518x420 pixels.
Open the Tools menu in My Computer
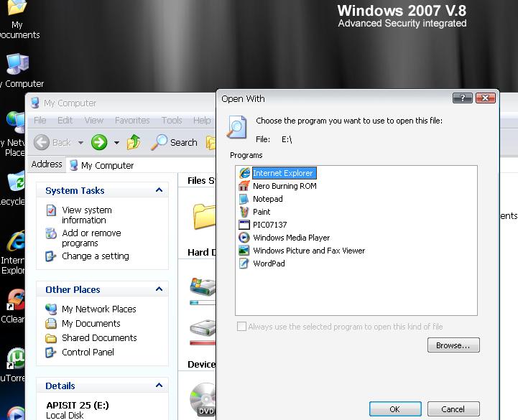coord(172,120)
